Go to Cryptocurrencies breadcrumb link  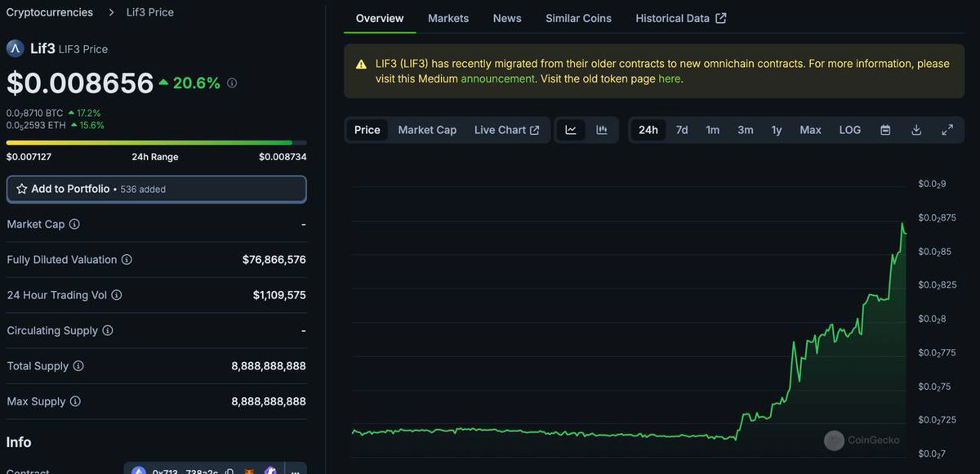tap(50, 12)
